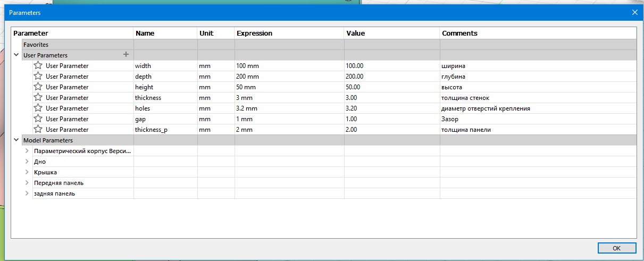
Task: Favorite the depth parameter star
Action: tap(38, 76)
